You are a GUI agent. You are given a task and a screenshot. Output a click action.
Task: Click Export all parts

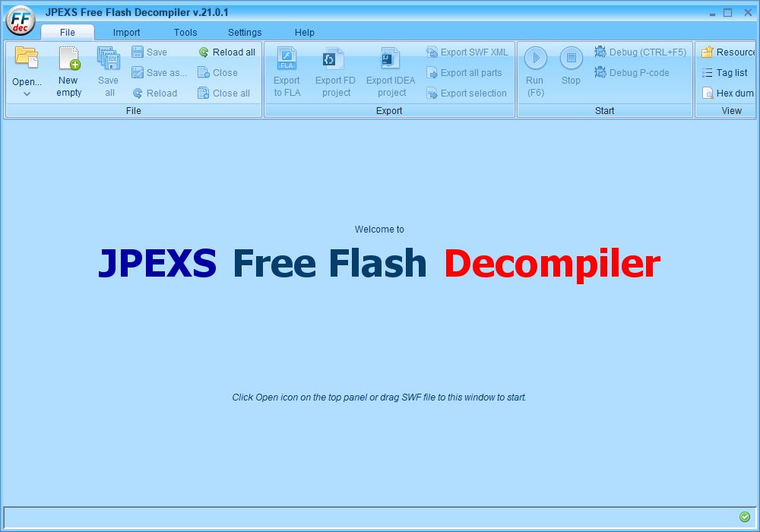tap(464, 73)
